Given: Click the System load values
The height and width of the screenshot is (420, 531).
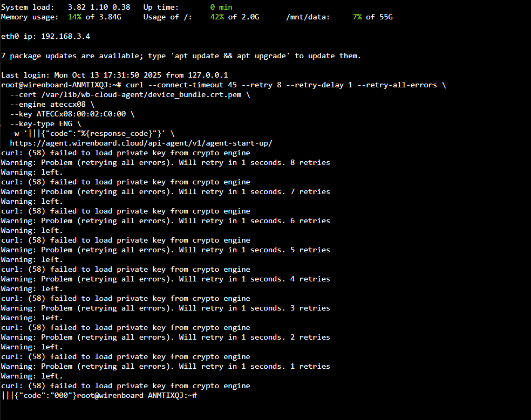Looking at the screenshot, I should pyautogui.click(x=99, y=8).
